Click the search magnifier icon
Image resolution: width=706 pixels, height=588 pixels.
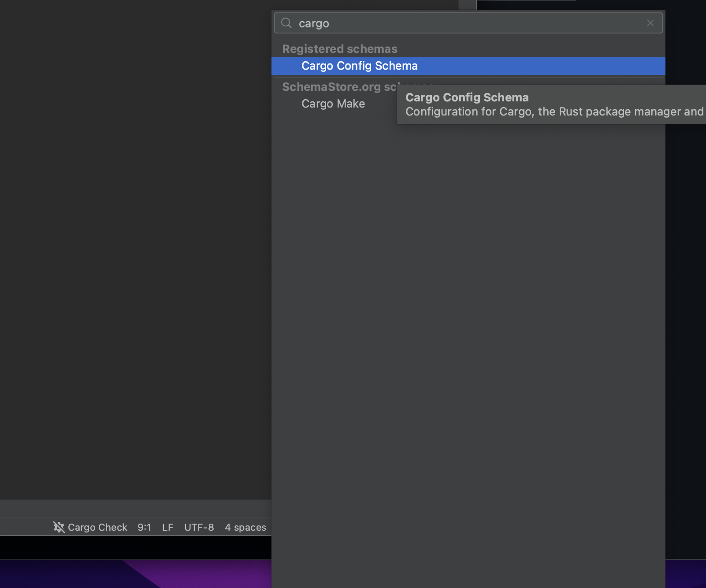click(x=286, y=23)
